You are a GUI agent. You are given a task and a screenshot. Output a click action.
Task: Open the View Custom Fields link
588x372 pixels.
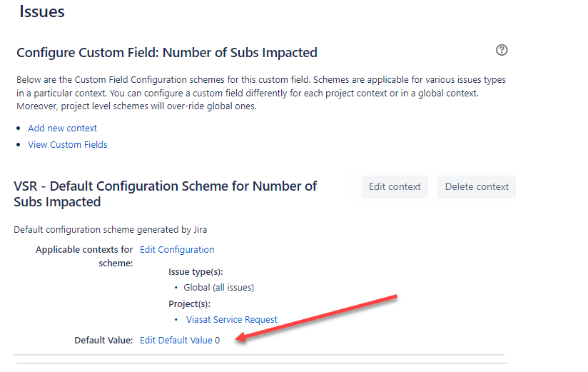[x=68, y=144]
